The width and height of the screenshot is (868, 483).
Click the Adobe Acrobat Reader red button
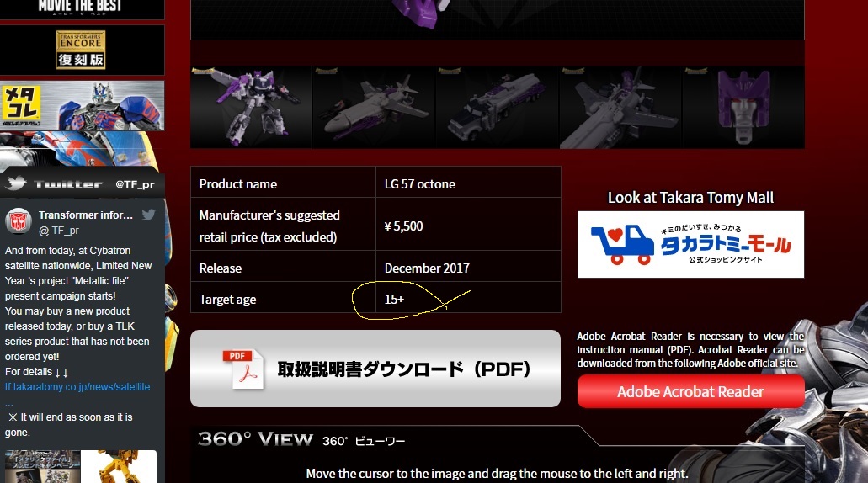click(691, 391)
